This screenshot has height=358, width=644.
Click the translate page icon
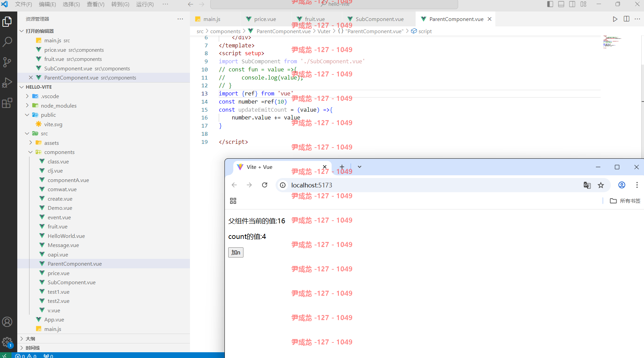[x=587, y=185]
